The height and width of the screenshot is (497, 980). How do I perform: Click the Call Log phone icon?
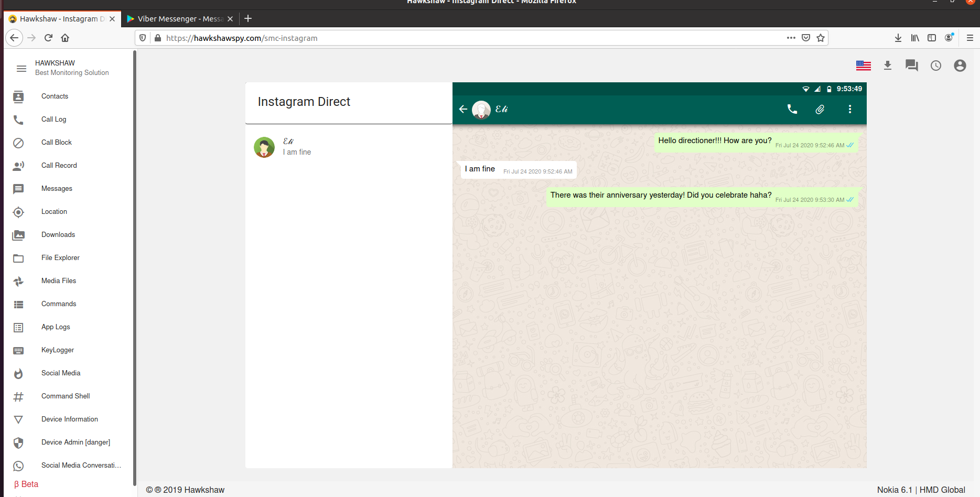coord(18,120)
